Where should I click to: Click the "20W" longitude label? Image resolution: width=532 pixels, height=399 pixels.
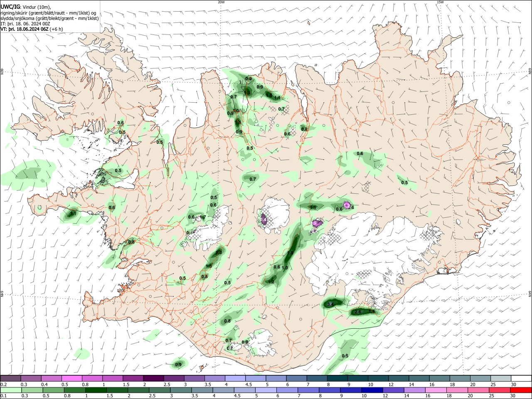tap(221, 2)
